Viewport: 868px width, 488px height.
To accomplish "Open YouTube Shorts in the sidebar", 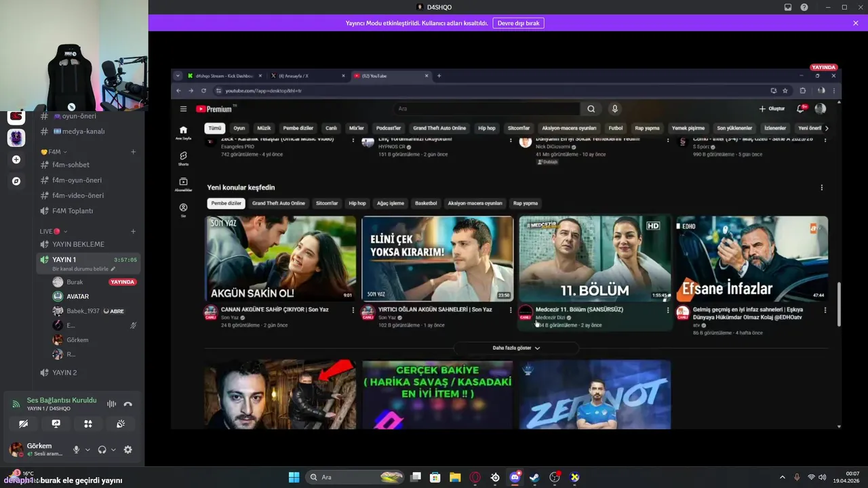I will [x=183, y=158].
